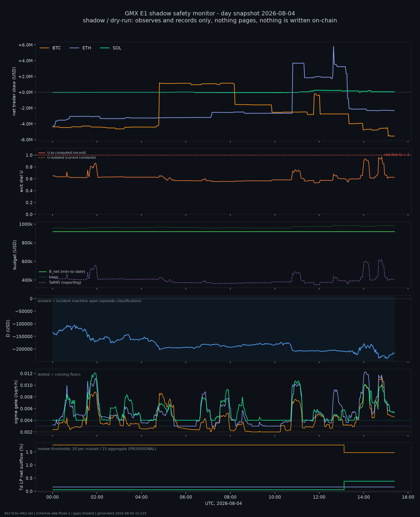Image resolution: width=420 pixels, height=517 pixels.
Task: Click the BTC legend label
Action: pos(57,48)
